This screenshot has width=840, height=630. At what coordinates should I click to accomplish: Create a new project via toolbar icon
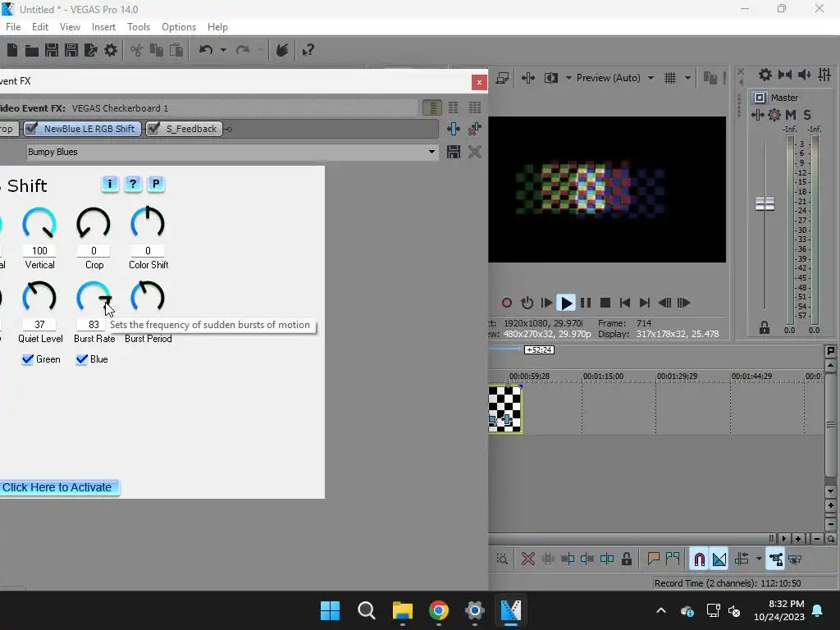click(x=12, y=50)
